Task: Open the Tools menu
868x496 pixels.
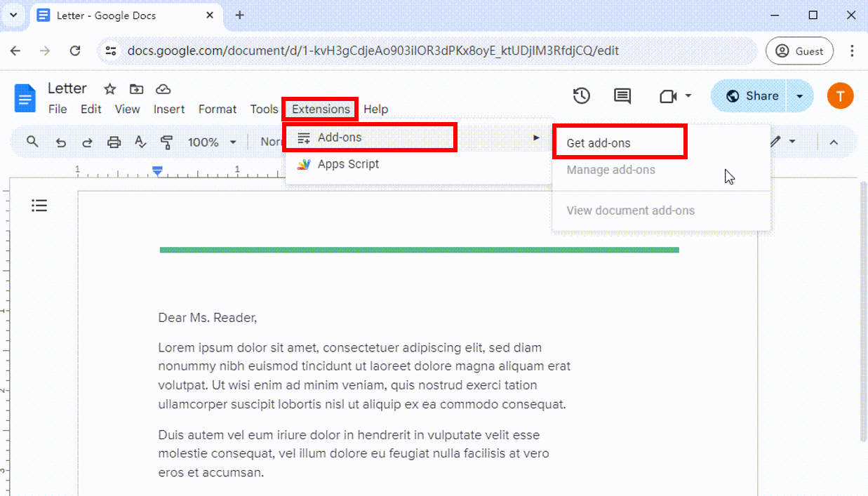Action: click(264, 109)
